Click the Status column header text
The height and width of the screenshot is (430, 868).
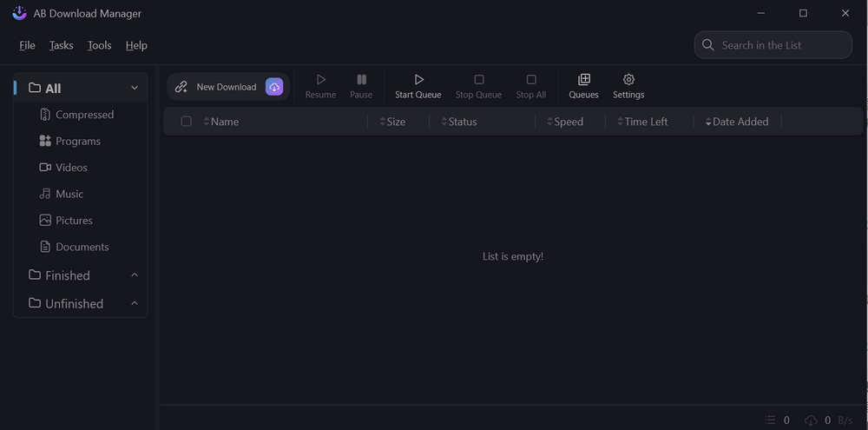(x=463, y=122)
